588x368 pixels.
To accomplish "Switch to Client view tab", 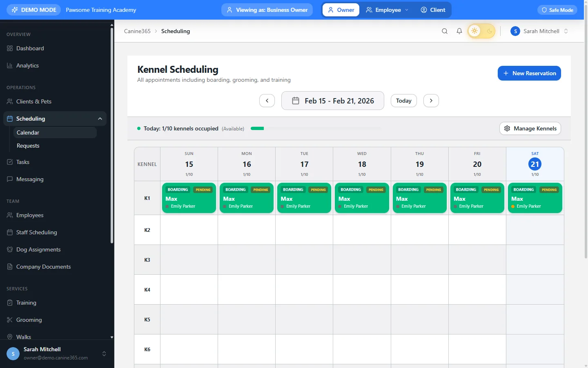I will (433, 10).
